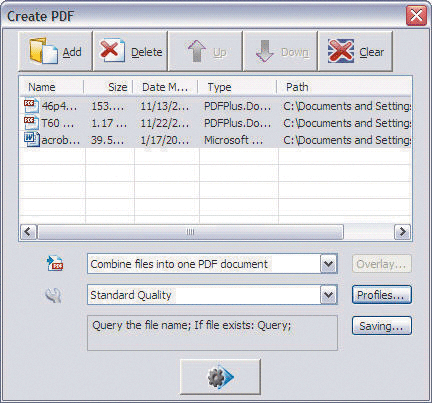Screen dimensions: 432x403
Task: Select the acrob Word document row
Action: click(x=216, y=140)
